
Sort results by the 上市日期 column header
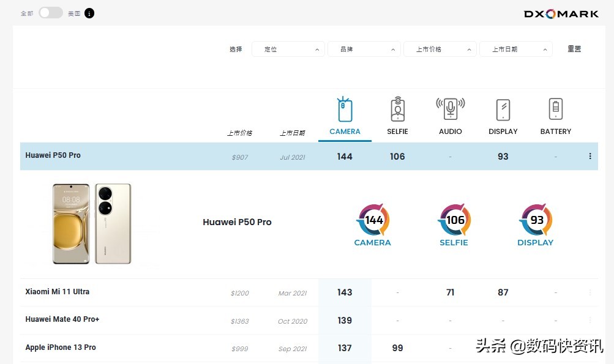pyautogui.click(x=292, y=132)
